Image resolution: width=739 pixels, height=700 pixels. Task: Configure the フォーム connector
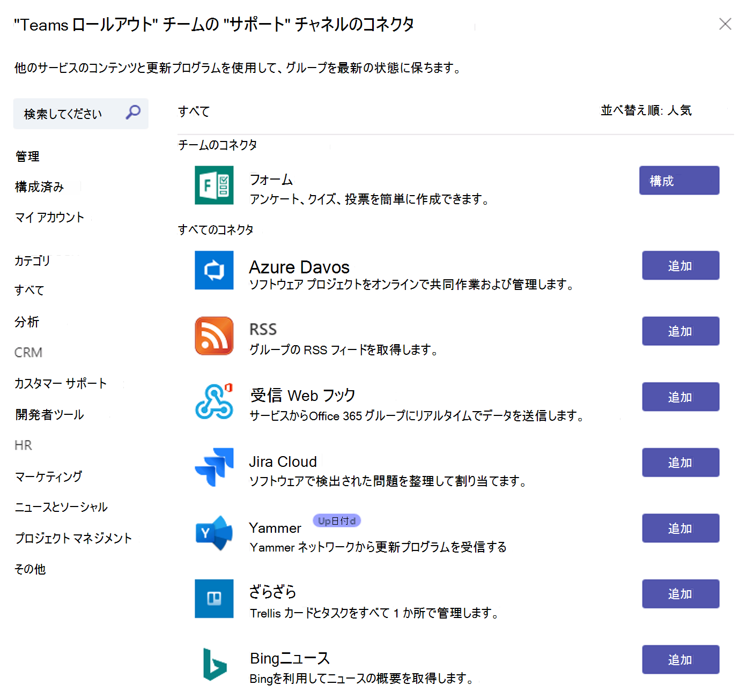tap(679, 181)
